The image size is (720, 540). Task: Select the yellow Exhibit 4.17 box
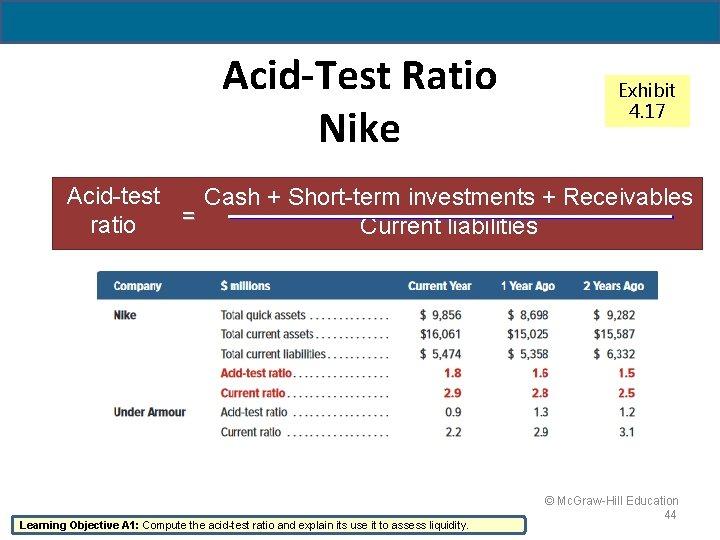tap(647, 101)
